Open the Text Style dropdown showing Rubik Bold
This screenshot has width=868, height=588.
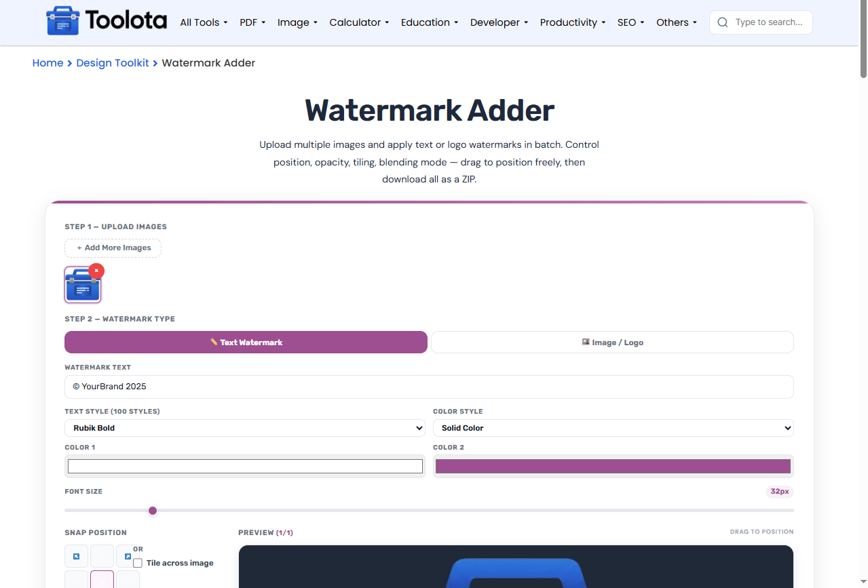pos(245,428)
